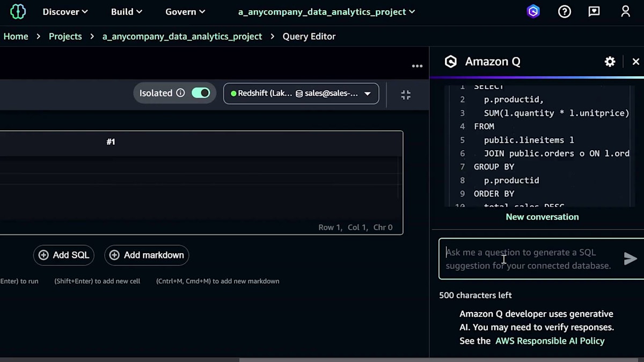Click 'public.lineitems l' code line
This screenshot has height=362, width=644.
[x=529, y=140]
